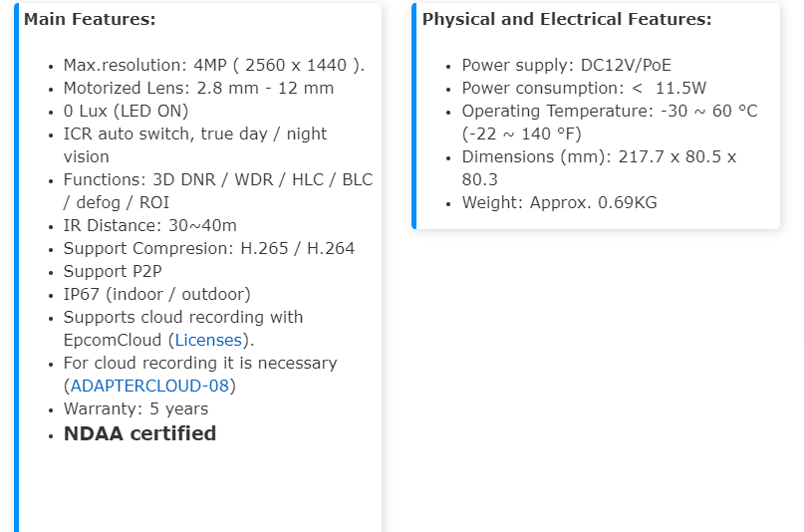Viewport: 804px width, 532px height.
Task: Click the Max.resolution 4MP list item
Action: pos(214,65)
